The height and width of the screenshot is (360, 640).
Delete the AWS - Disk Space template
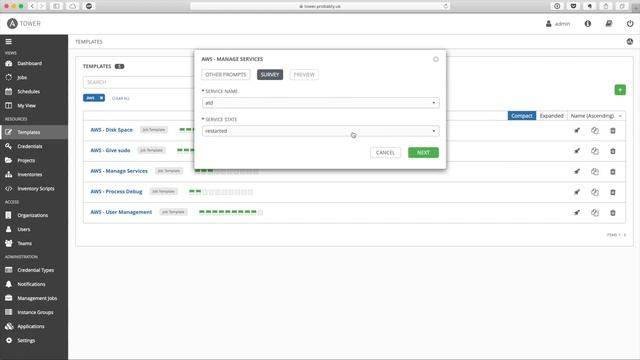tap(613, 131)
